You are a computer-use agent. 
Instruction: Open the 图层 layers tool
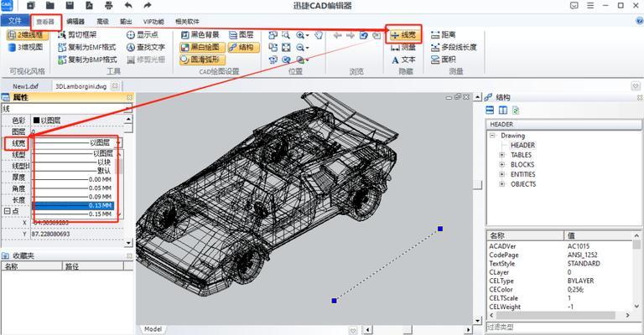click(x=241, y=35)
